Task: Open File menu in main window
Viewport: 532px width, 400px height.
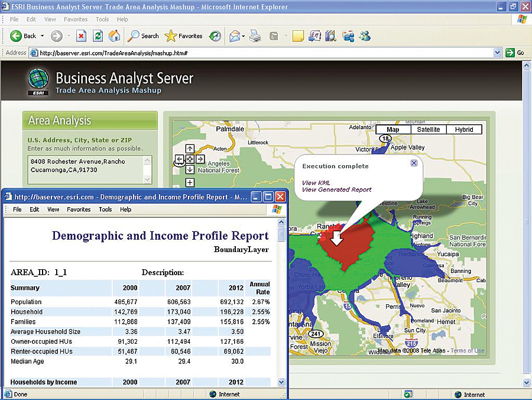Action: 14,20
